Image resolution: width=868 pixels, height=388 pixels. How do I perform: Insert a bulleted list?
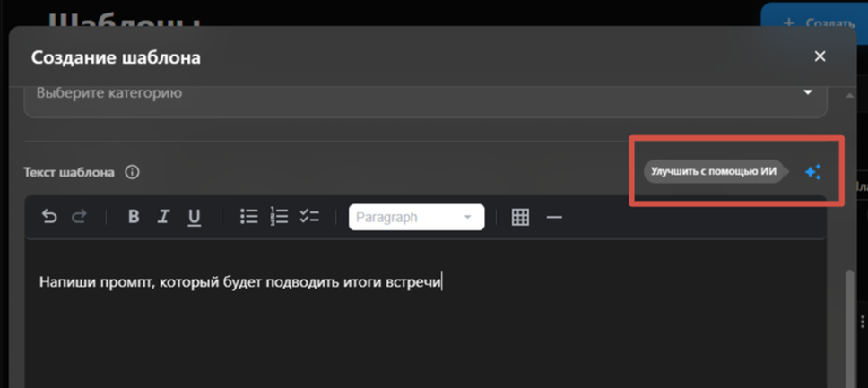tap(249, 217)
